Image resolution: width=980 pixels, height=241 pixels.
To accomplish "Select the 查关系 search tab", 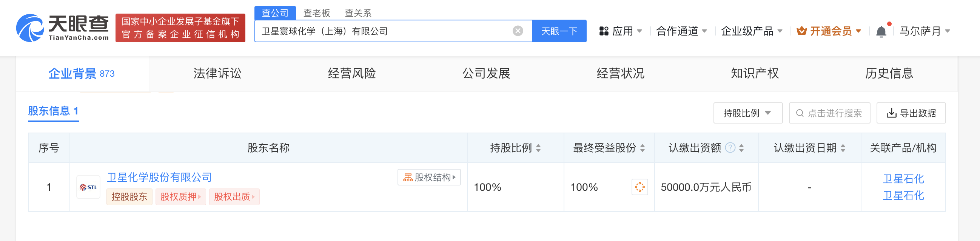I will point(357,13).
